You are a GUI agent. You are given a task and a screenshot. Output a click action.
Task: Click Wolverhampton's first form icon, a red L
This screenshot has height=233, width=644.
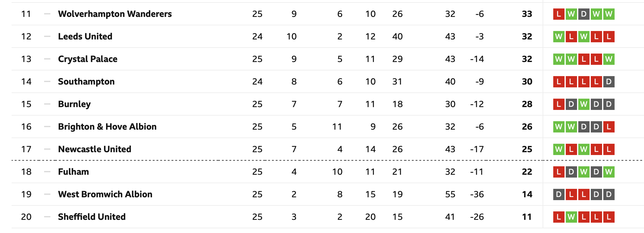click(x=559, y=14)
